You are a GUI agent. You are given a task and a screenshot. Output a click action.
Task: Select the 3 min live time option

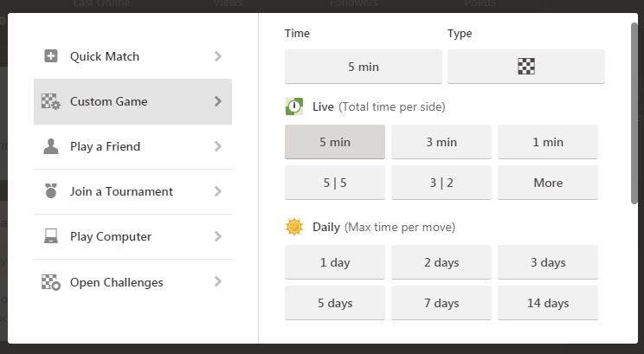[x=441, y=142]
